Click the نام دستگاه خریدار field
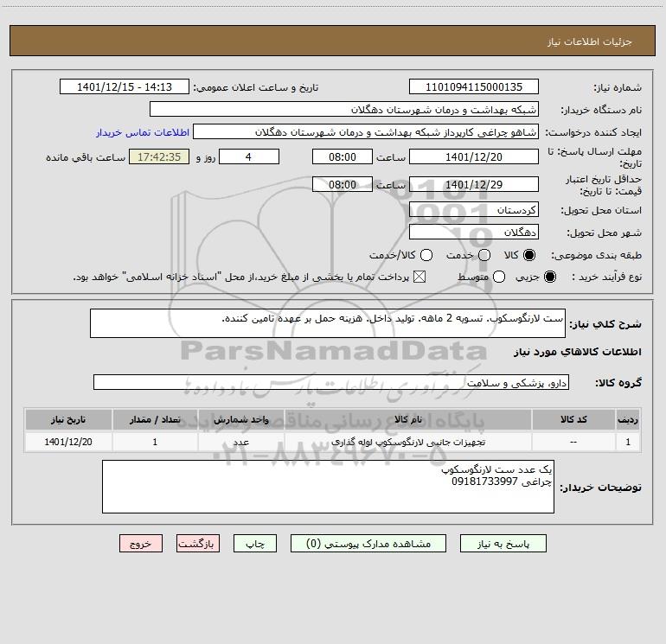Viewport: 666px width, 644px height. [x=344, y=109]
